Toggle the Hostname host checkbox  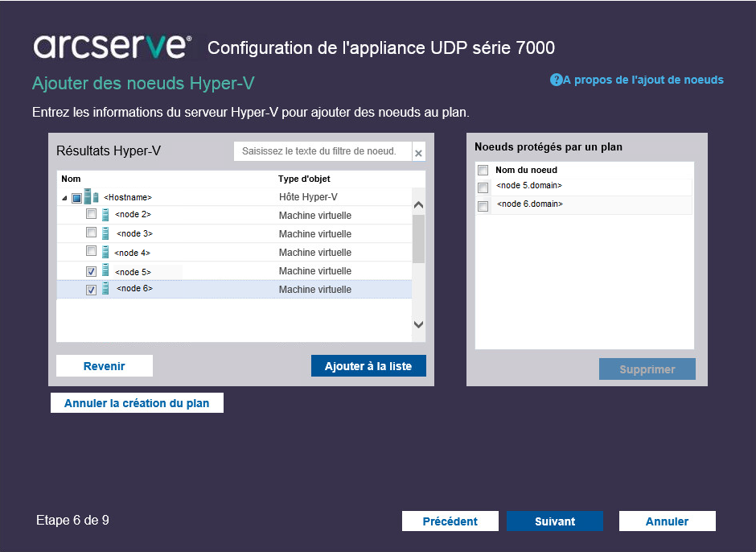click(76, 198)
